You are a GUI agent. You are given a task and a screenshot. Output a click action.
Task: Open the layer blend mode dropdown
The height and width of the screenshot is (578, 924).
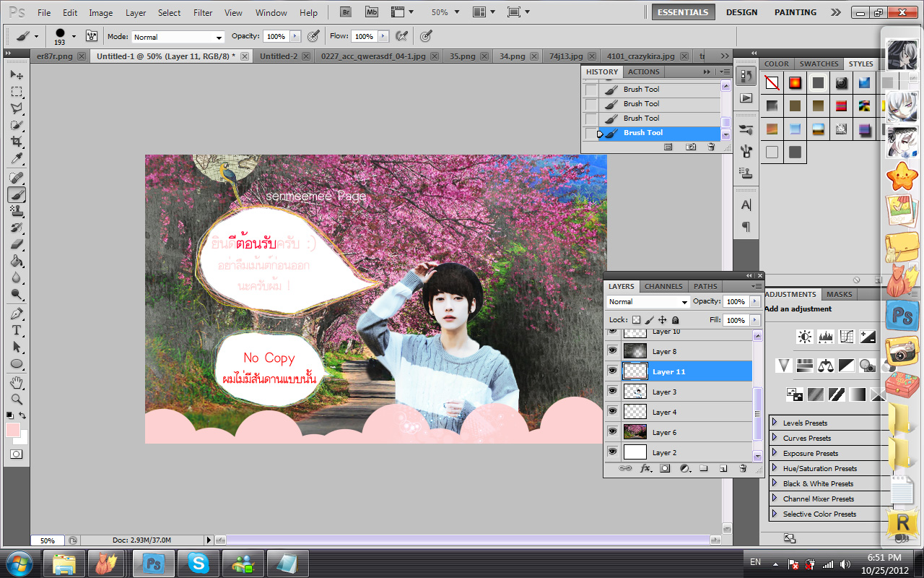648,301
